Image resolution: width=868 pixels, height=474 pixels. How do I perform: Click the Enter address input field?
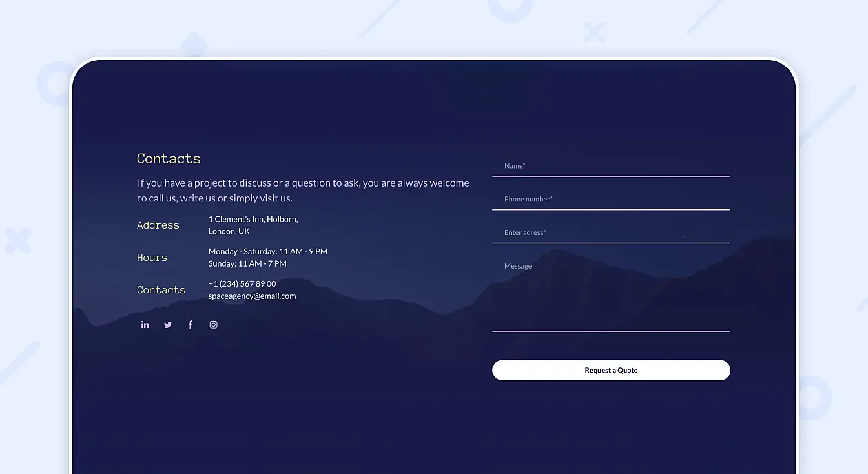coord(611,234)
